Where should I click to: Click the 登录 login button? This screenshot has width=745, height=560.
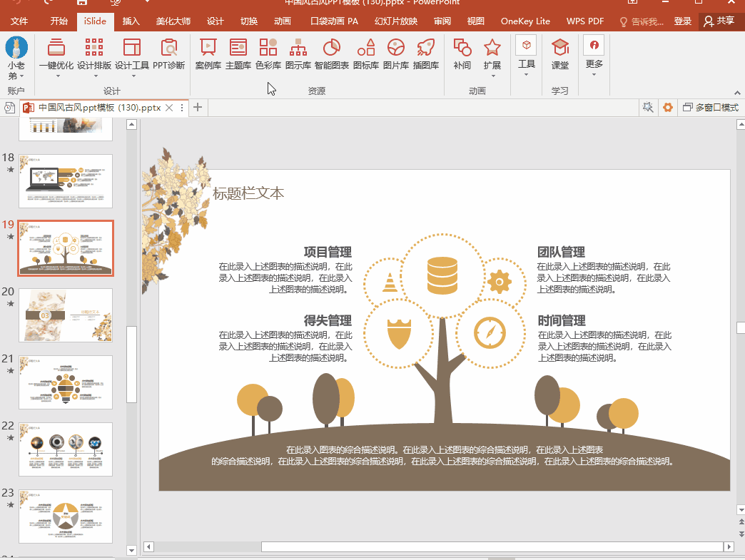pos(683,21)
